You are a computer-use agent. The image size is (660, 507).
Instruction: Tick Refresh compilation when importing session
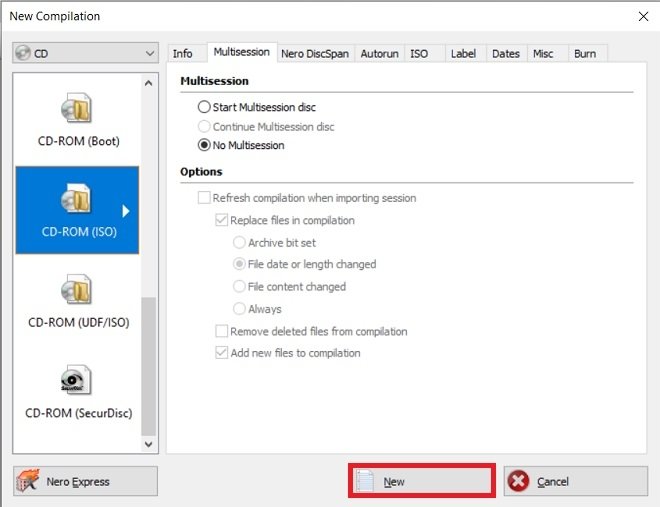[x=204, y=197]
